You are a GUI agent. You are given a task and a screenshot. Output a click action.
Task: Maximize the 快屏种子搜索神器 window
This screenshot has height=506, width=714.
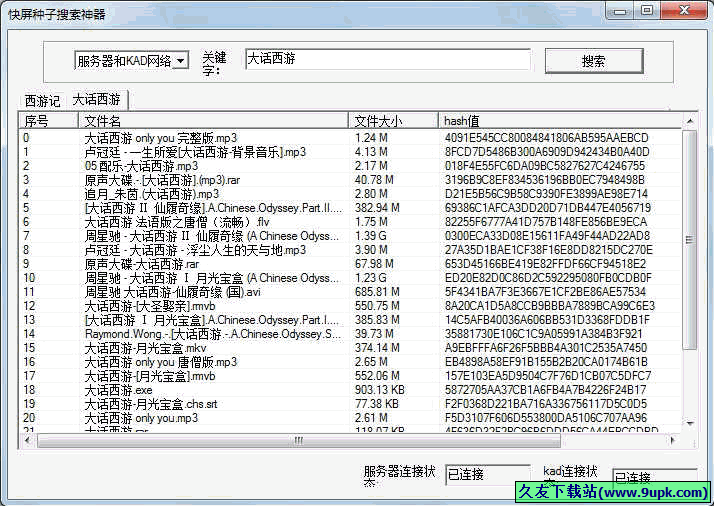(647, 11)
